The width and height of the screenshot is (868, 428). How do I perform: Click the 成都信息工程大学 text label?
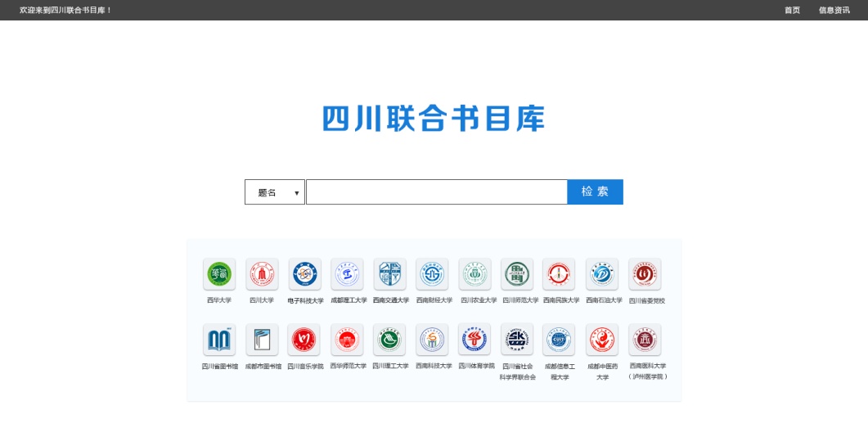(x=560, y=372)
